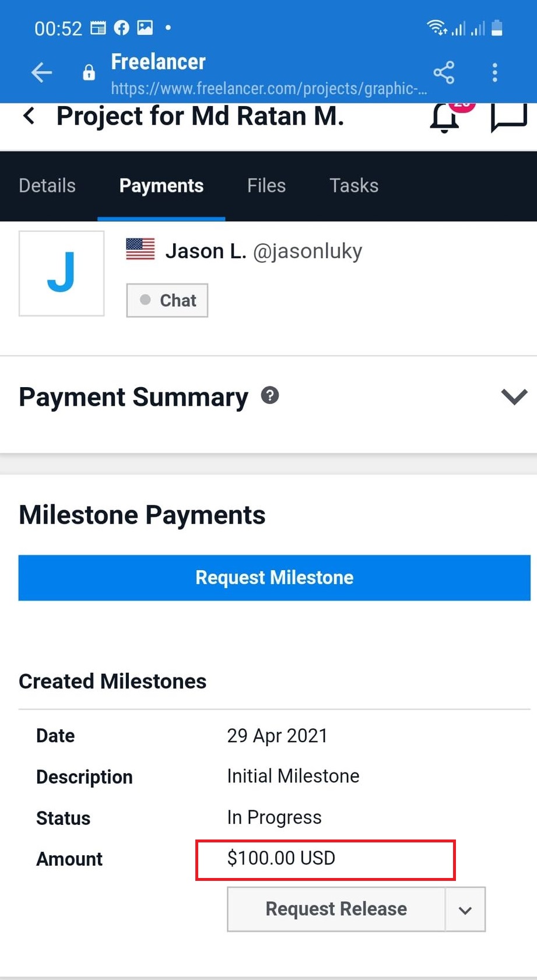537x980 pixels.
Task: Click the Payment Summary help icon
Action: point(270,395)
